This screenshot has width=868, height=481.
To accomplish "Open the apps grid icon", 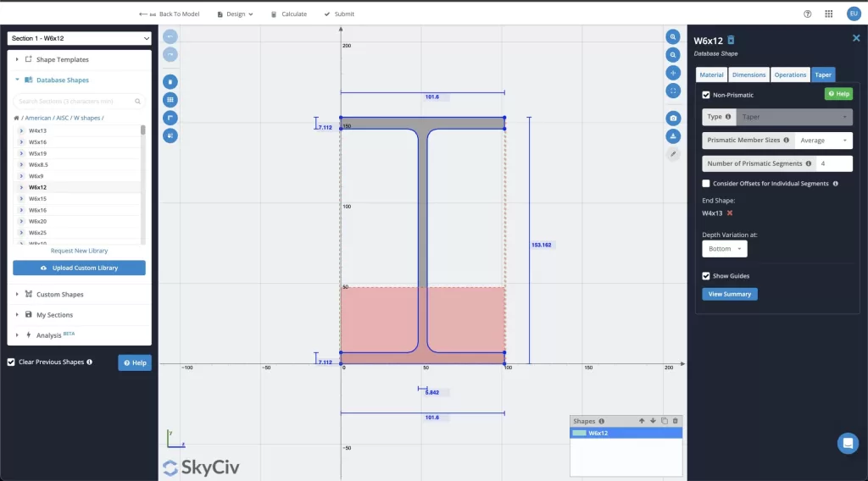I will (828, 14).
